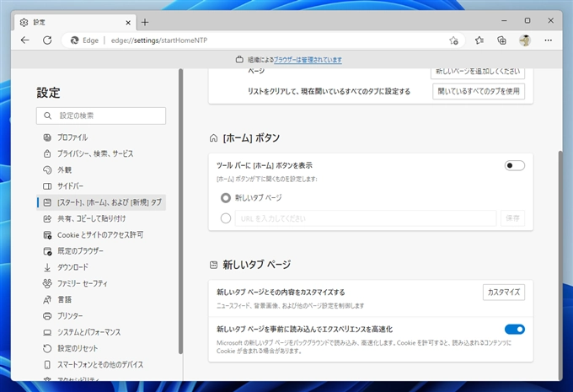The height and width of the screenshot is (392, 573).
Task: Open ブラウザーは管理されています link
Action: 308,60
